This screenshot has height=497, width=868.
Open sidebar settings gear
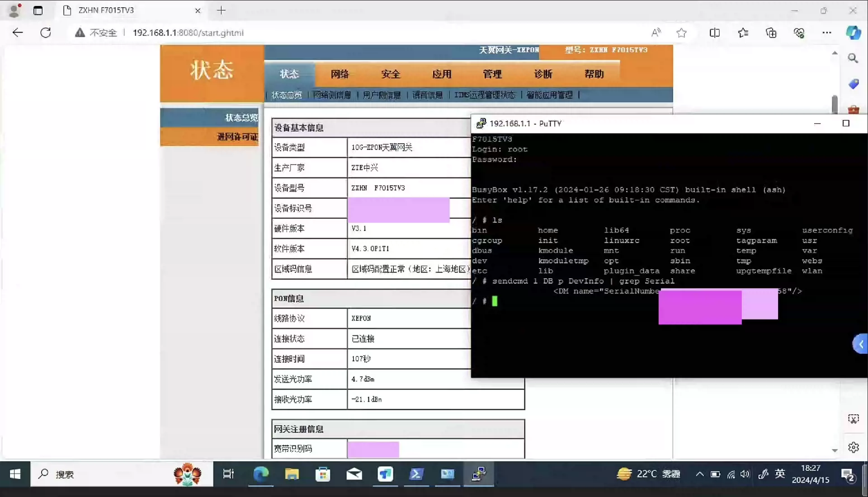click(x=853, y=447)
